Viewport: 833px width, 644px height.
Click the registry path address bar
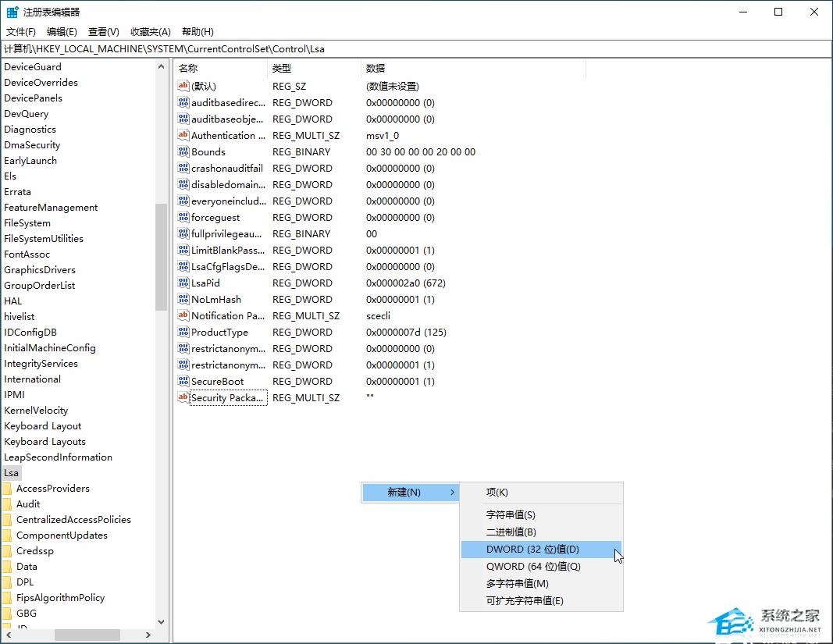point(414,49)
